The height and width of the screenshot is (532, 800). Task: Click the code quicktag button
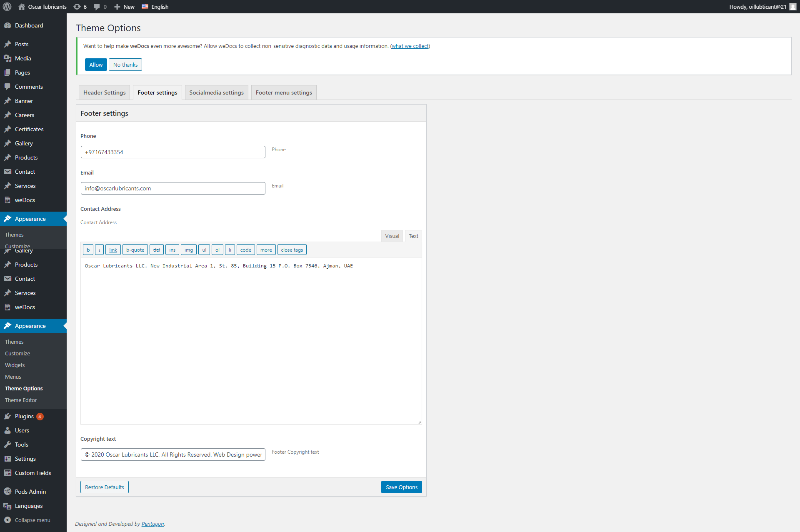point(246,250)
